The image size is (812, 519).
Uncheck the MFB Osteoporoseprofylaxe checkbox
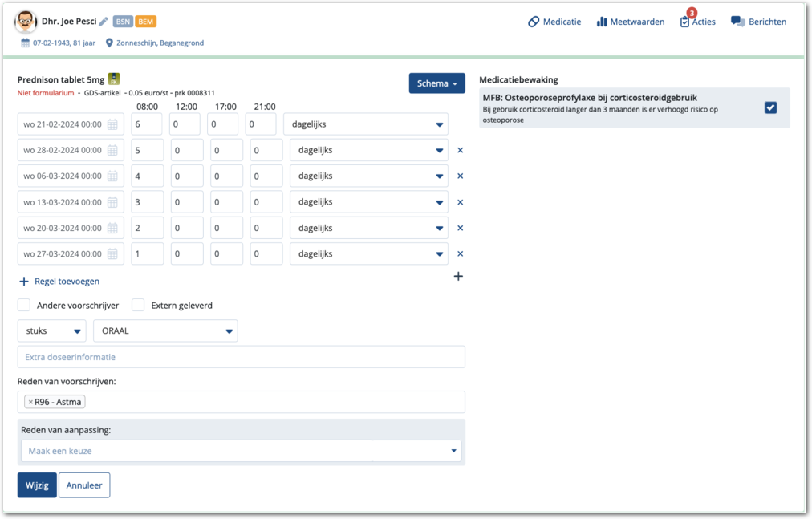770,107
